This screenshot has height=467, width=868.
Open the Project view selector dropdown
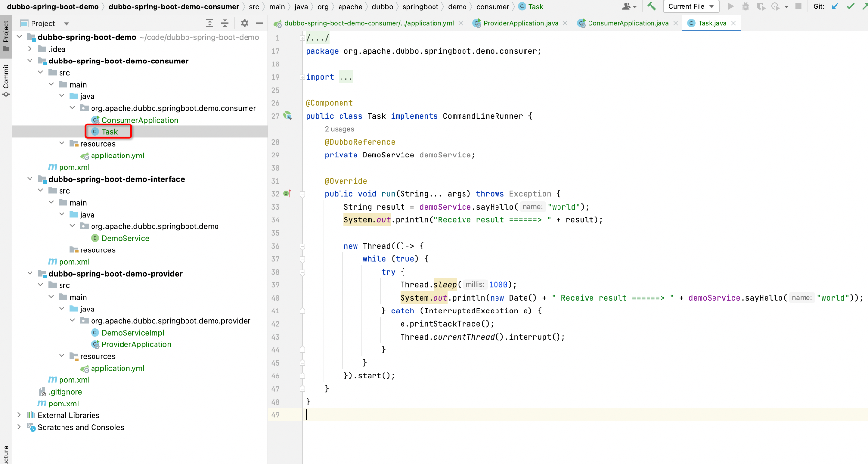(x=66, y=24)
